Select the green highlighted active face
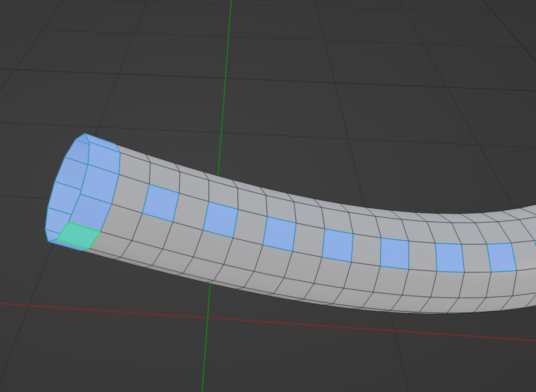The height and width of the screenshot is (392, 536). pos(79,236)
